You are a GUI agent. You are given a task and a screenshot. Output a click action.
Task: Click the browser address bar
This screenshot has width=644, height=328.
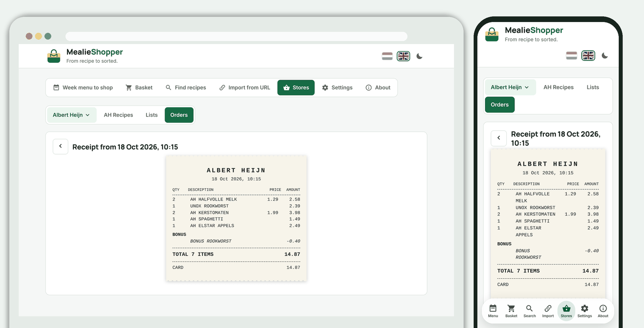(x=236, y=36)
